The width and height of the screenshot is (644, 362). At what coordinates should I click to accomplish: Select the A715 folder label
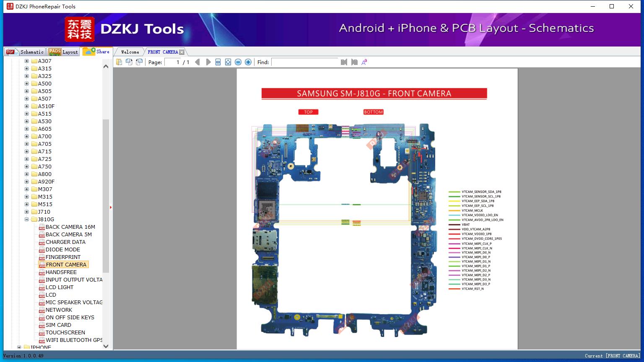tap(45, 152)
